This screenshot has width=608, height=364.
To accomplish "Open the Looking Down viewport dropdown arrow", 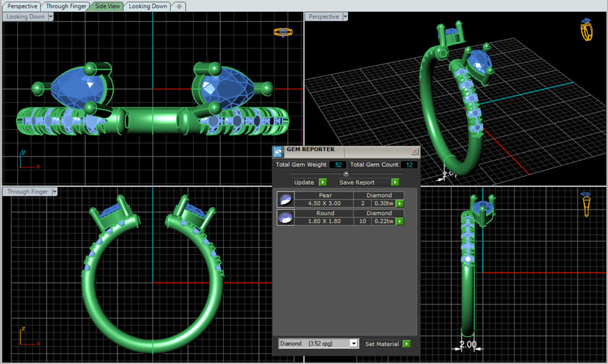I will tap(51, 16).
